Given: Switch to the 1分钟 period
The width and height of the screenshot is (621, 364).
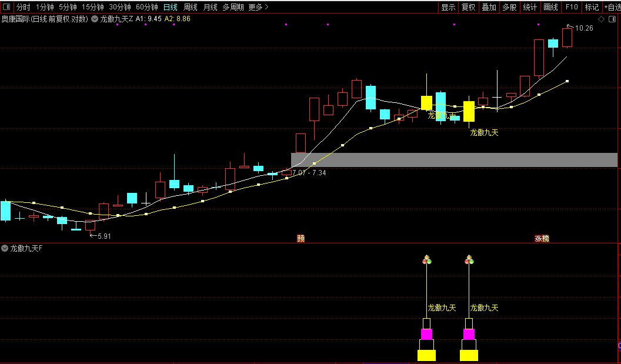Looking at the screenshot, I should pyautogui.click(x=45, y=7).
